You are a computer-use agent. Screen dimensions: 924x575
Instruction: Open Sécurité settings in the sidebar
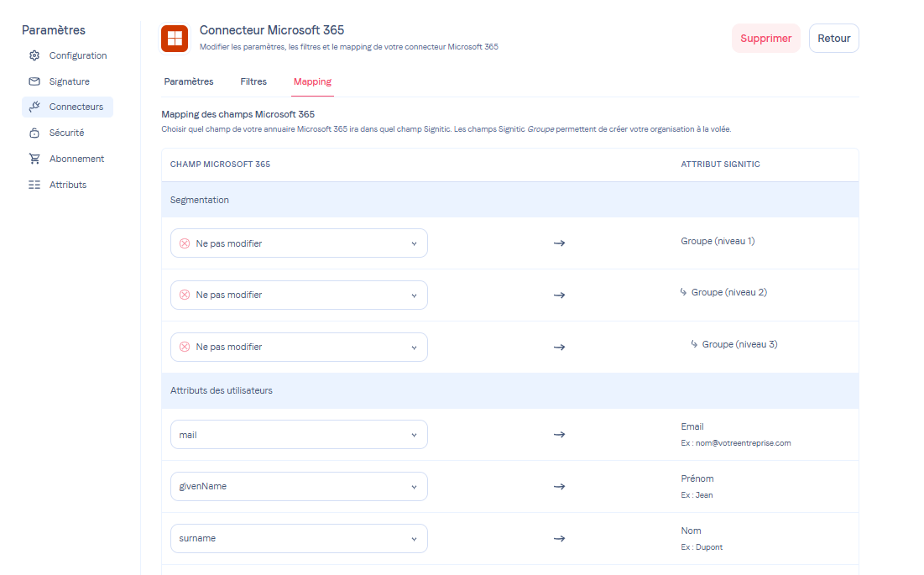[68, 133]
